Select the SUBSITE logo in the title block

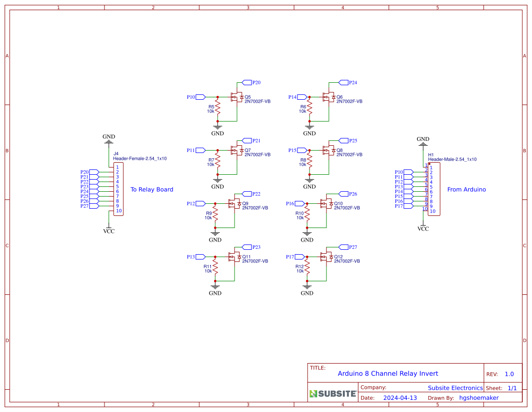332,393
